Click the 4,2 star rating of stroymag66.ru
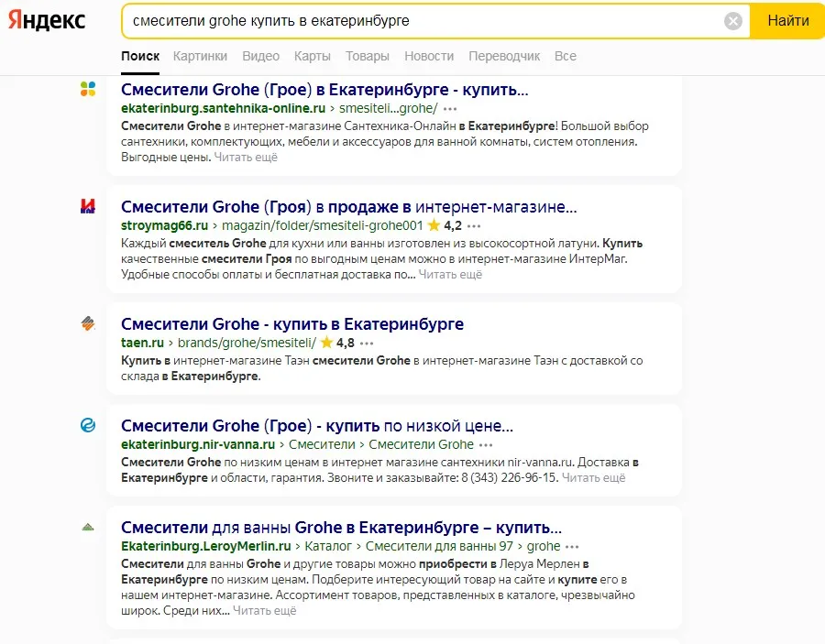 point(445,225)
